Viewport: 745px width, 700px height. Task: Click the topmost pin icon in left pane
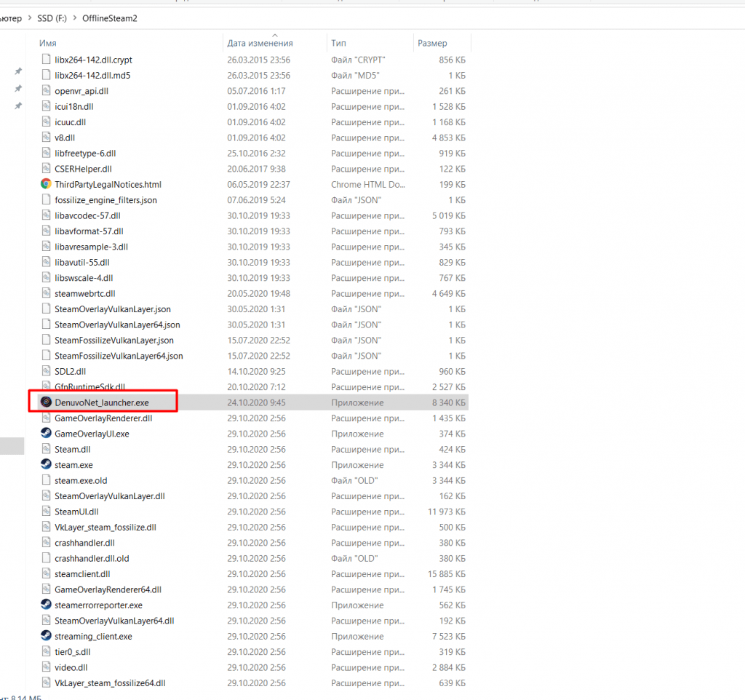pyautogui.click(x=18, y=71)
